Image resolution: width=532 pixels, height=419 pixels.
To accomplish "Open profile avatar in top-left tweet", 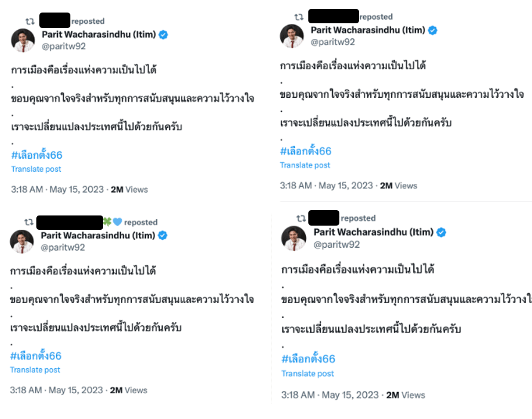I will pos(23,40).
